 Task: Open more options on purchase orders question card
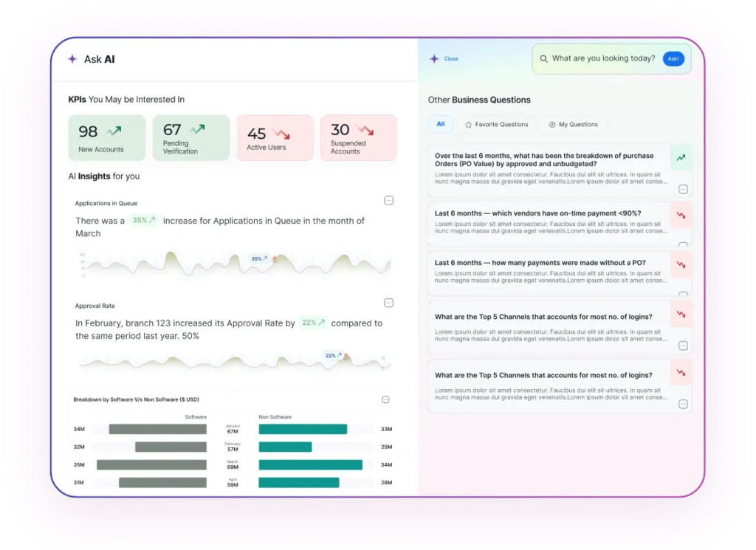click(683, 189)
